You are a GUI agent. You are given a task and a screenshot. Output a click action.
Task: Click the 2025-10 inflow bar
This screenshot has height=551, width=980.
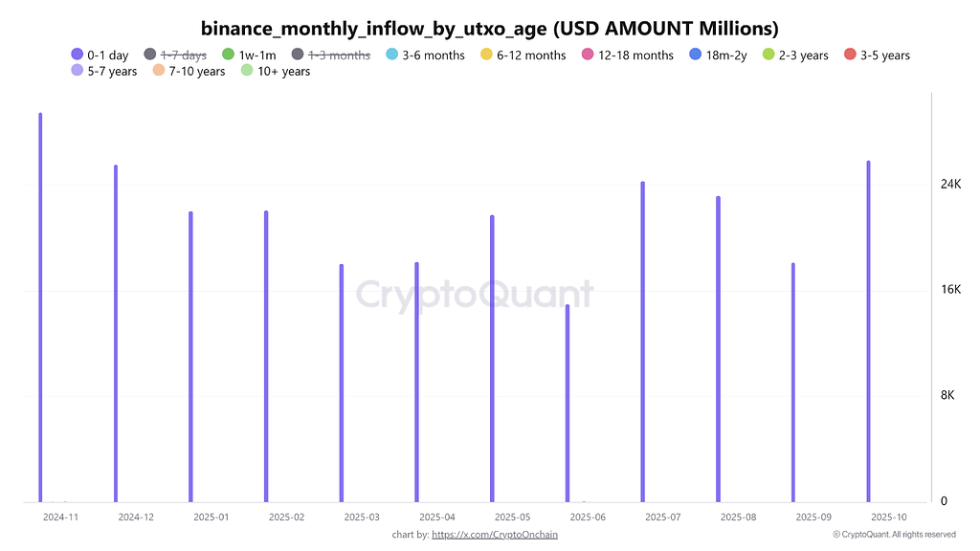click(x=869, y=330)
